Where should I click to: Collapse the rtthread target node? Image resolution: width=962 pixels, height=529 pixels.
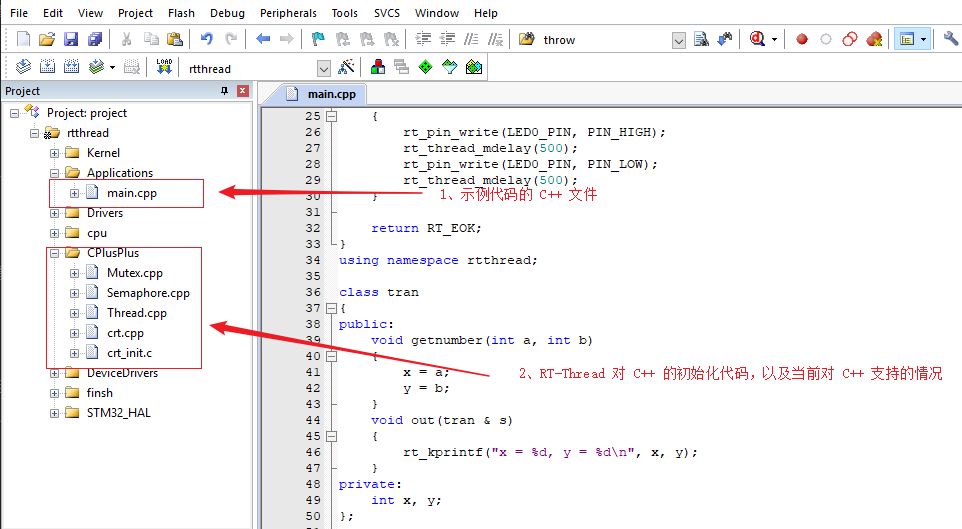[34, 133]
